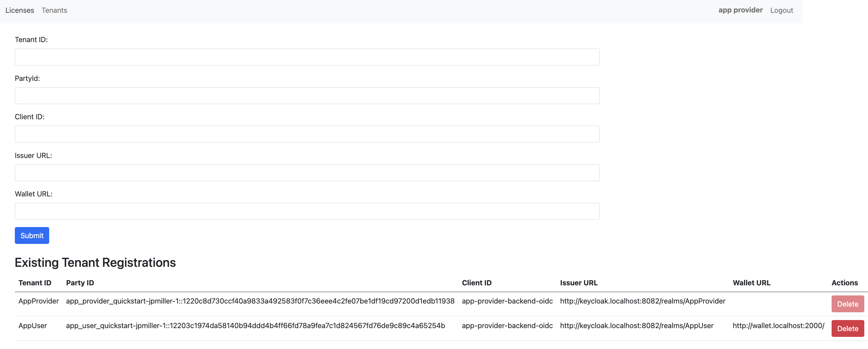
Task: Select the Party ID column header
Action: pos(80,283)
